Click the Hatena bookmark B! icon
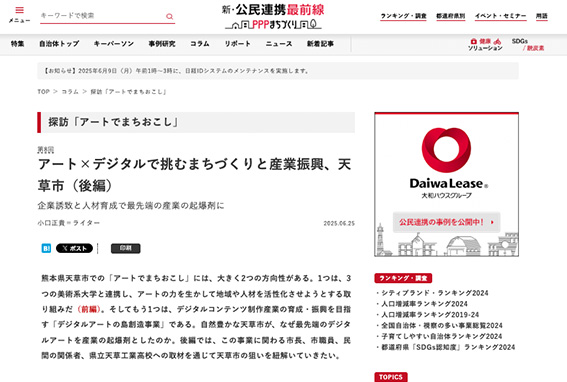The width and height of the screenshot is (567, 382). click(x=46, y=248)
